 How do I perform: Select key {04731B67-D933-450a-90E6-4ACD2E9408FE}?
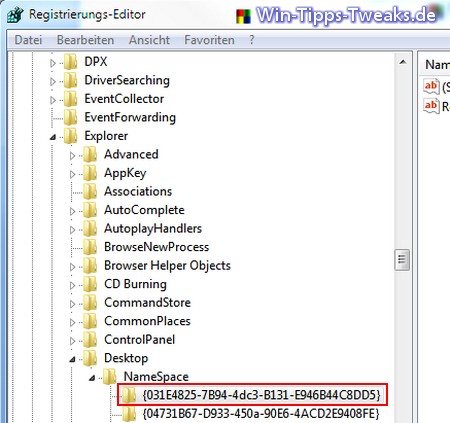coord(261,414)
